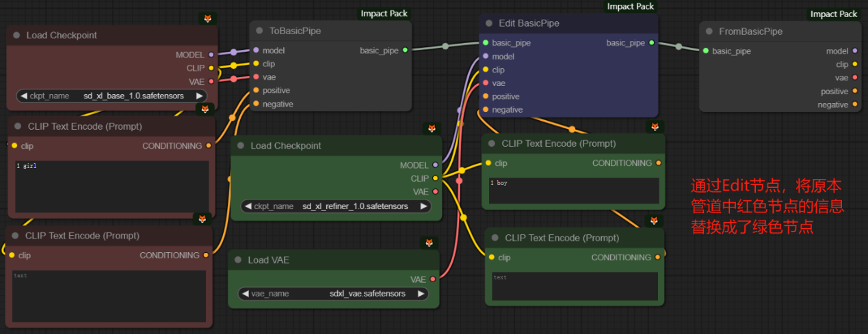Screen dimensions: 868x334
Task: Click the VAE output port on Load VAE
Action: [x=432, y=279]
